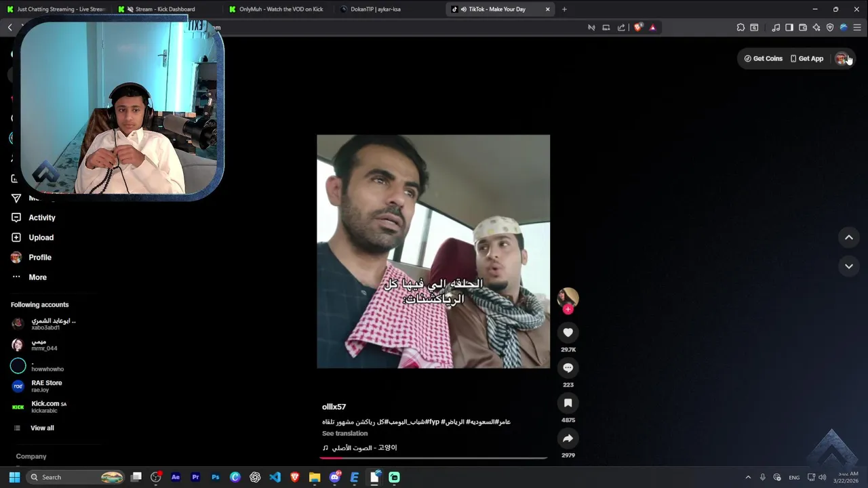Viewport: 868px width, 488px height.
Task: Like the video with the heart icon
Action: coord(568,332)
